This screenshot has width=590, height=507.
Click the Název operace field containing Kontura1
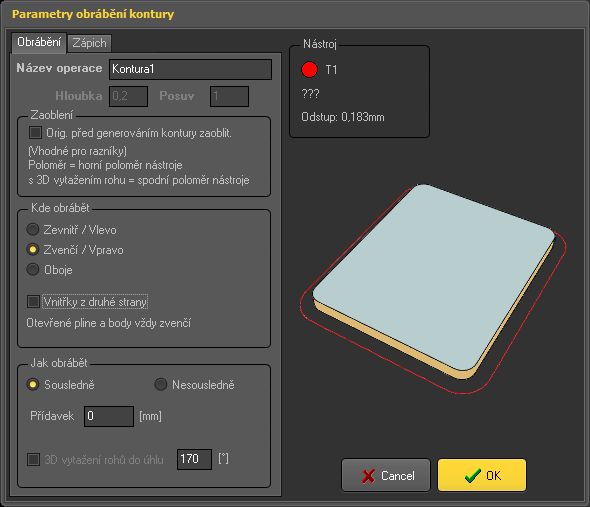(x=190, y=69)
